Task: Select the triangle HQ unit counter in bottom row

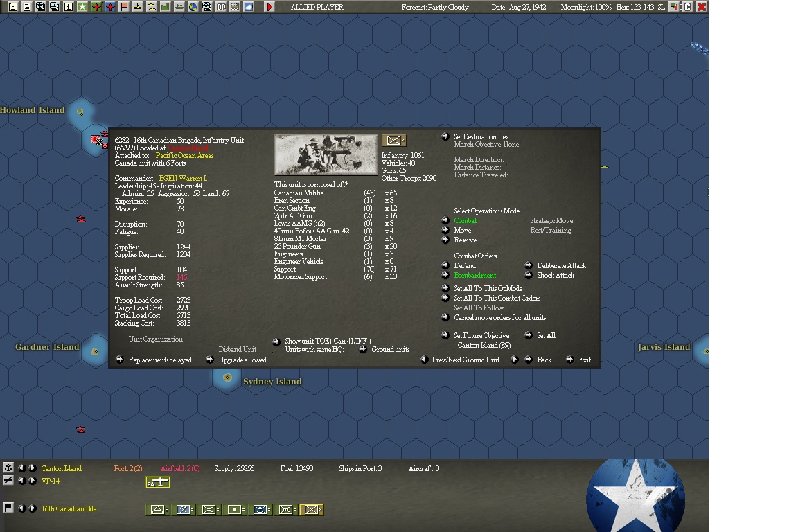Action: 158,509
